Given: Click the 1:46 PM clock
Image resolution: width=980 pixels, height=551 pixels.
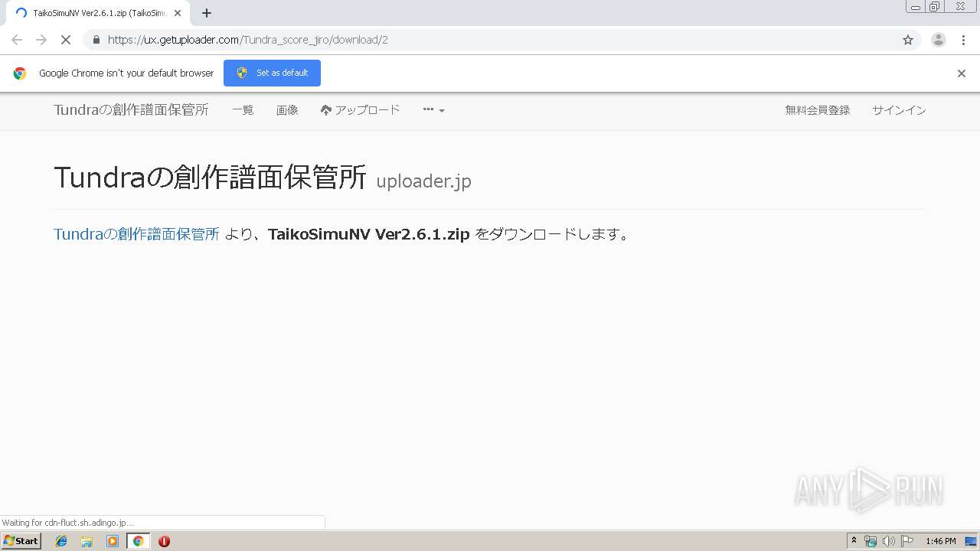Looking at the screenshot, I should click(940, 541).
